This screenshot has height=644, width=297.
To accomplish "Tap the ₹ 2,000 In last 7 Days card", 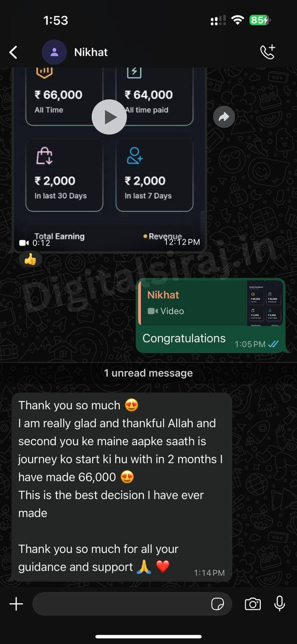I will [155, 175].
